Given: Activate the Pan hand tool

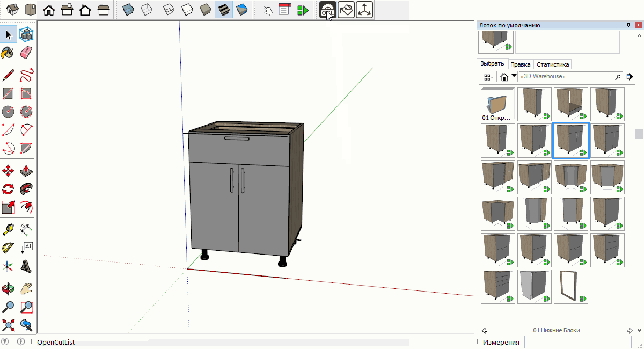Looking at the screenshot, I should 26,289.
